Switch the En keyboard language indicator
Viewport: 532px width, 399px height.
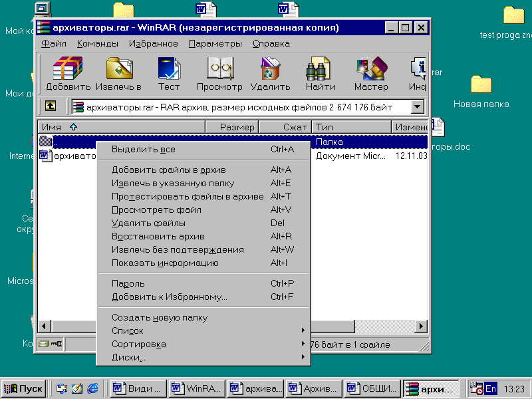pyautogui.click(x=491, y=388)
